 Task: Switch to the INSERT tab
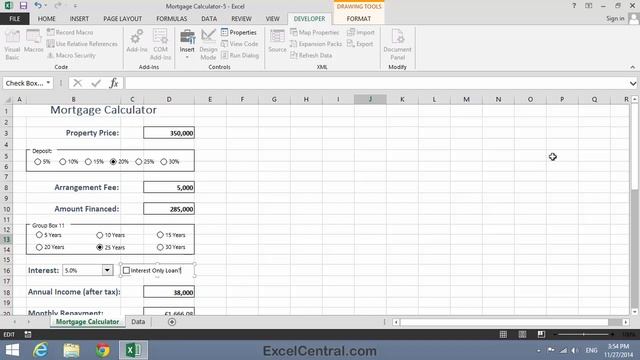pos(79,19)
